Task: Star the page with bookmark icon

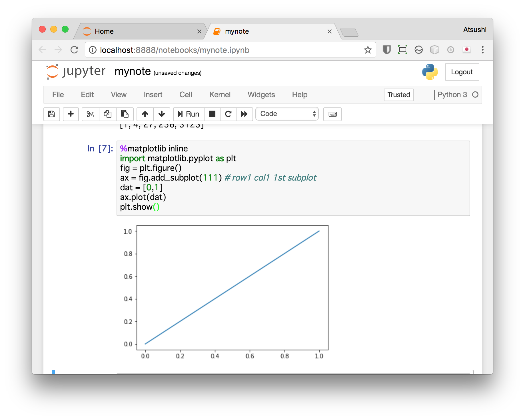Action: tap(368, 50)
